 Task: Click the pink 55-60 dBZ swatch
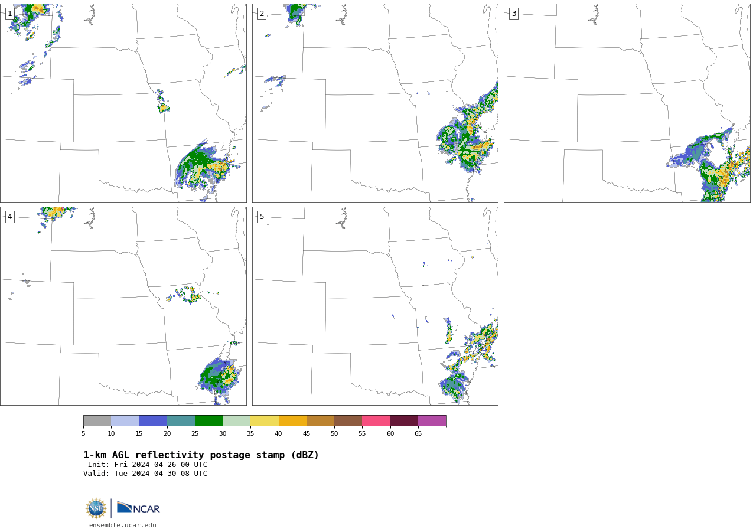point(376,421)
